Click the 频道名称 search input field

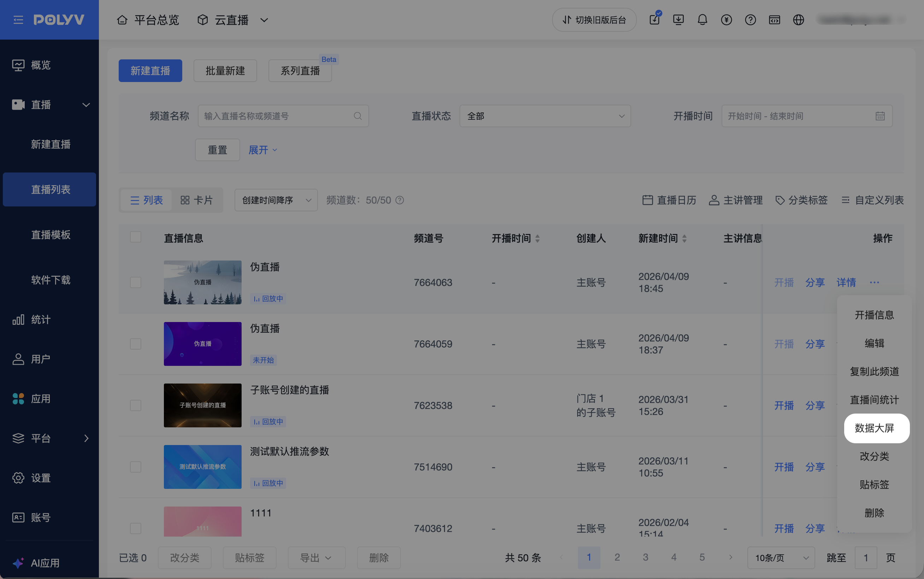coord(283,116)
